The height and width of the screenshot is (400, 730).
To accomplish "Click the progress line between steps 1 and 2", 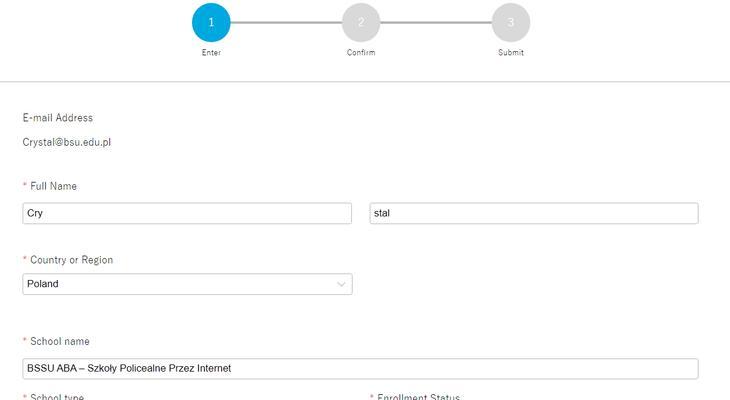I will (x=286, y=22).
